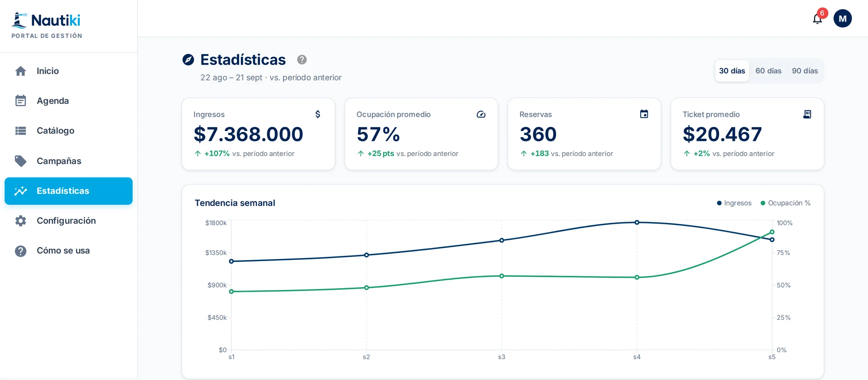
Task: Select the 30 días period
Action: click(x=732, y=71)
